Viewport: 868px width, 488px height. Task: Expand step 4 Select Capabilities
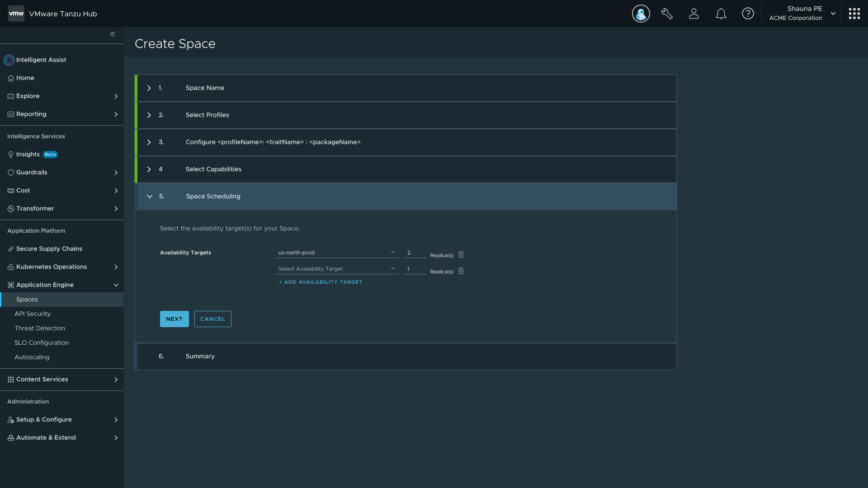[149, 169]
